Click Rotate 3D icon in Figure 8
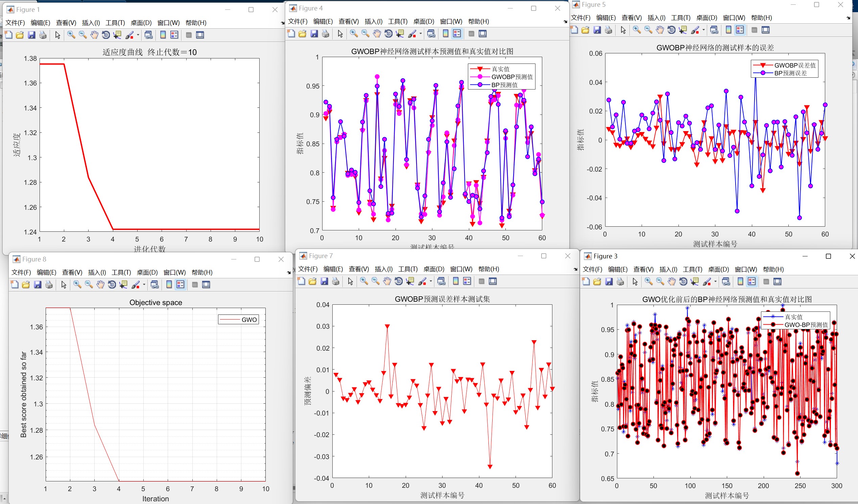The height and width of the screenshot is (504, 858). pyautogui.click(x=112, y=284)
